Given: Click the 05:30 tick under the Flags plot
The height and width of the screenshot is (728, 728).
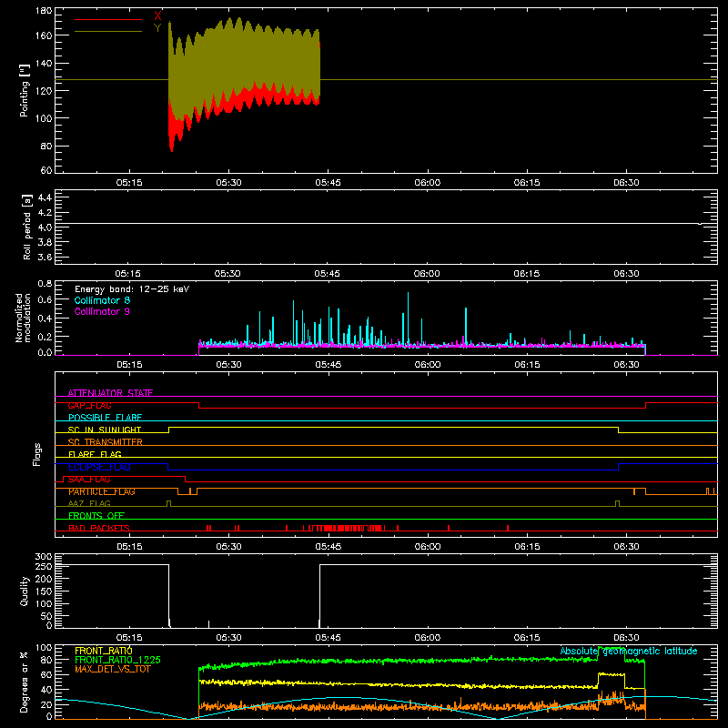Looking at the screenshot, I should pos(228,547).
